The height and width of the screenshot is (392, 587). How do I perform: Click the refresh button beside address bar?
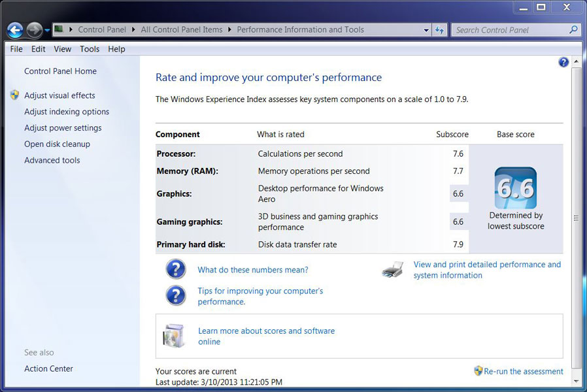click(x=440, y=30)
